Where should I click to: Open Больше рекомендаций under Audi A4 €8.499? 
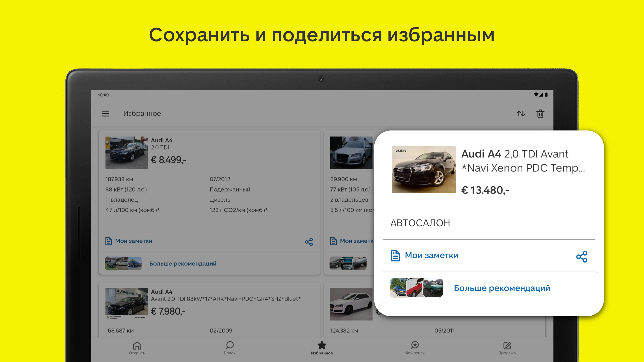pos(183,264)
